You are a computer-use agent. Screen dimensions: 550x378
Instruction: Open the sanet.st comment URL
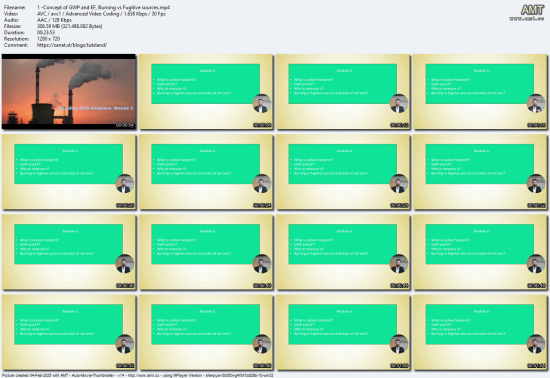coord(72,45)
